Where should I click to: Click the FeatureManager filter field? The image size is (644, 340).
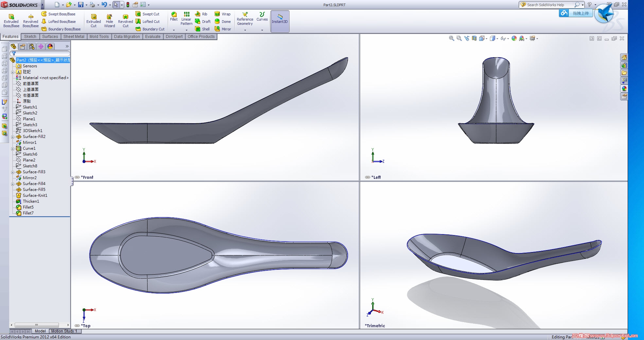click(x=40, y=53)
